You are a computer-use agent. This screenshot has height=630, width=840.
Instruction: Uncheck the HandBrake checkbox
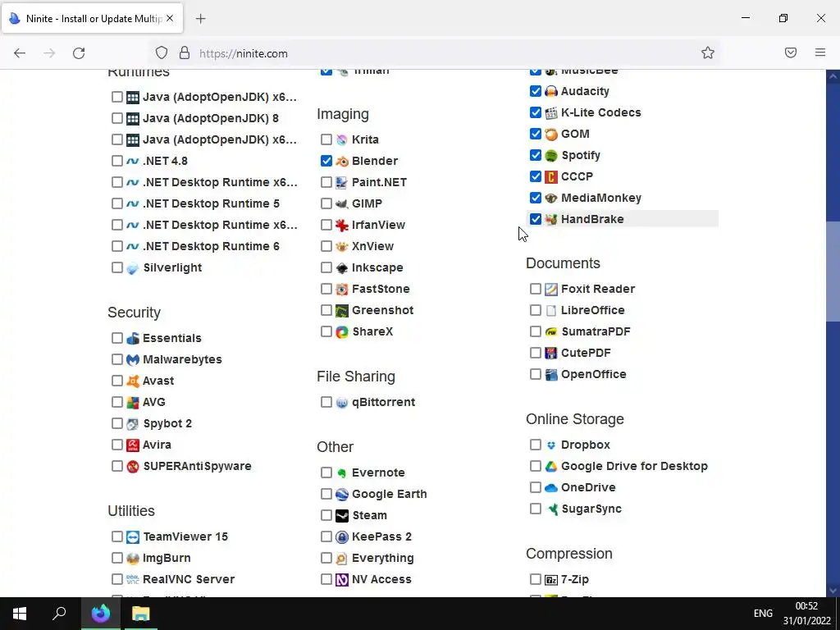coord(535,219)
